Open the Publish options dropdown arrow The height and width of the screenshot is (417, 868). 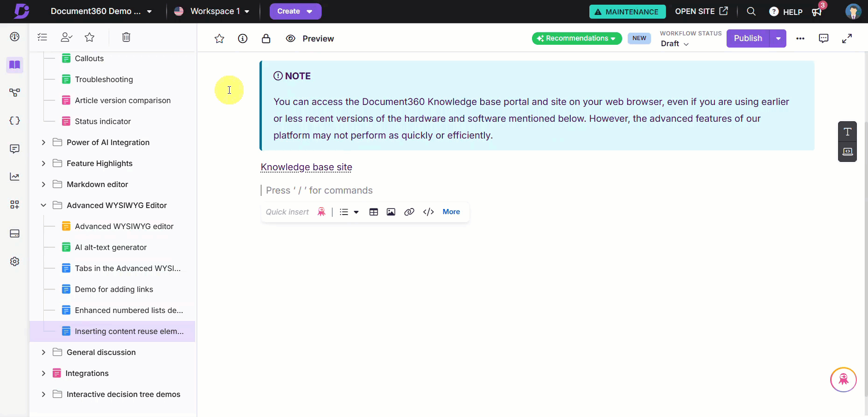778,38
